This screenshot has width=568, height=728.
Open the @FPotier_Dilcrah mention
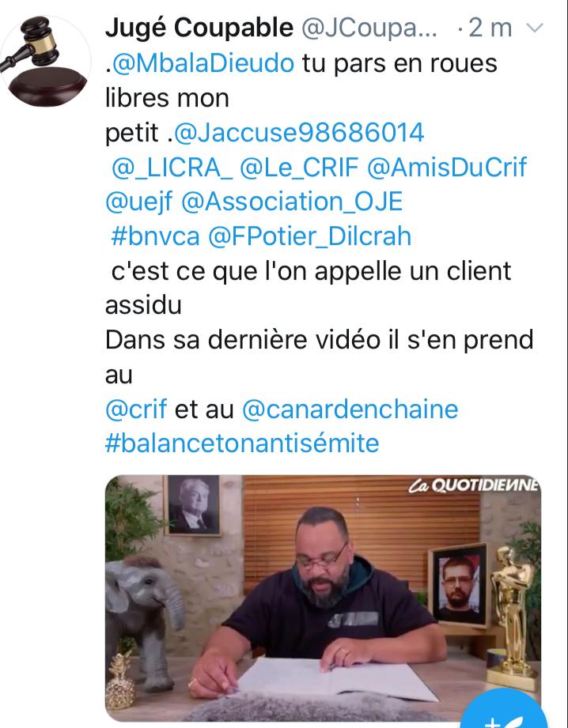[x=309, y=237]
